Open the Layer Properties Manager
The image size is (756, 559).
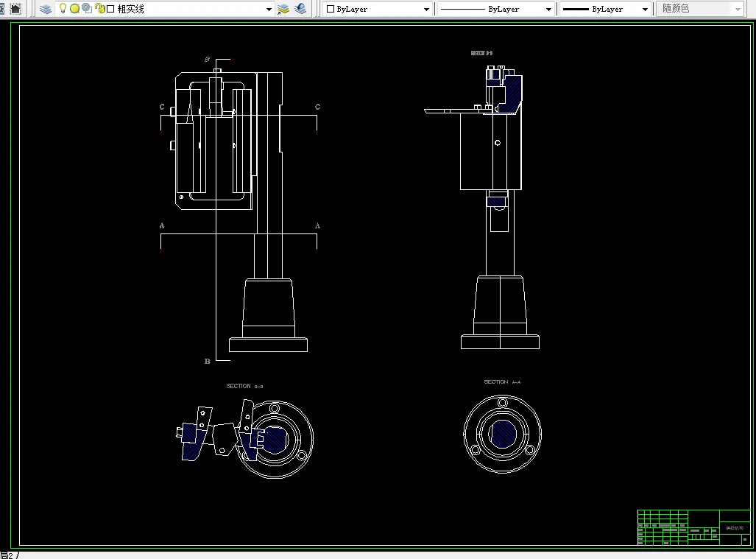[x=46, y=9]
